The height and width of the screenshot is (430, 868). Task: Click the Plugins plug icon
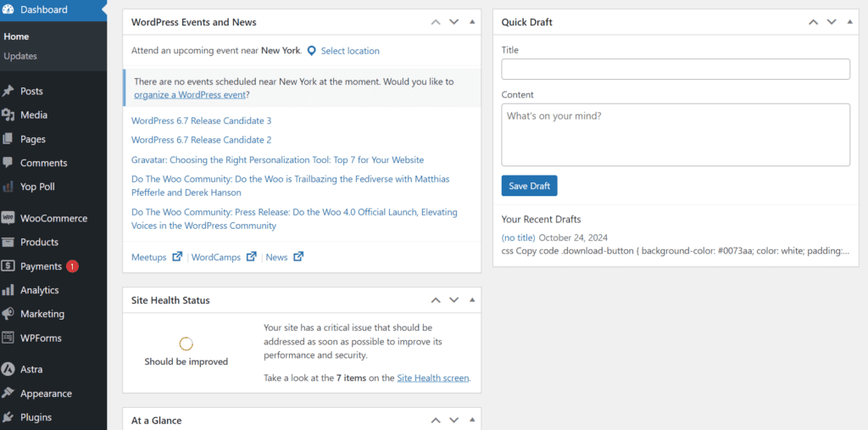(8, 417)
